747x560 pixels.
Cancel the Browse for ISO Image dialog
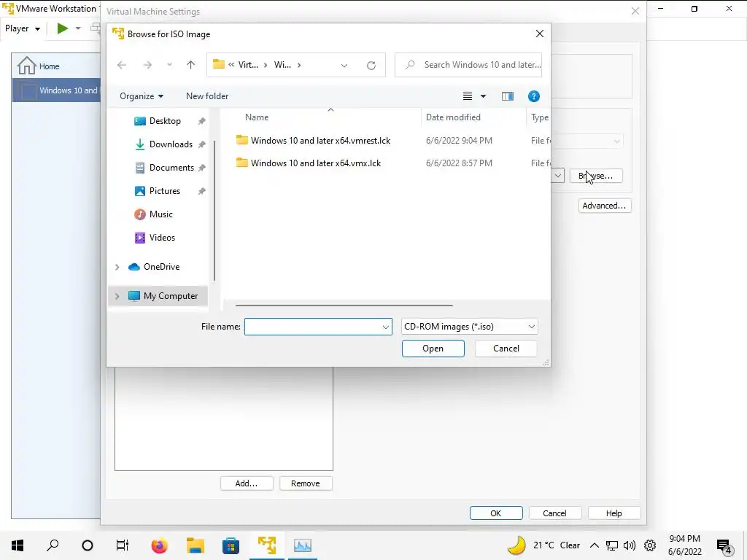(x=506, y=349)
